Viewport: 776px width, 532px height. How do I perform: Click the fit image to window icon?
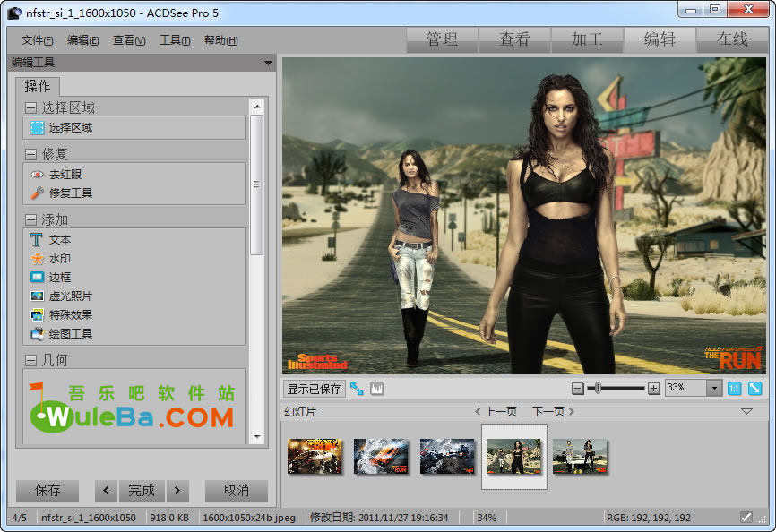(754, 389)
